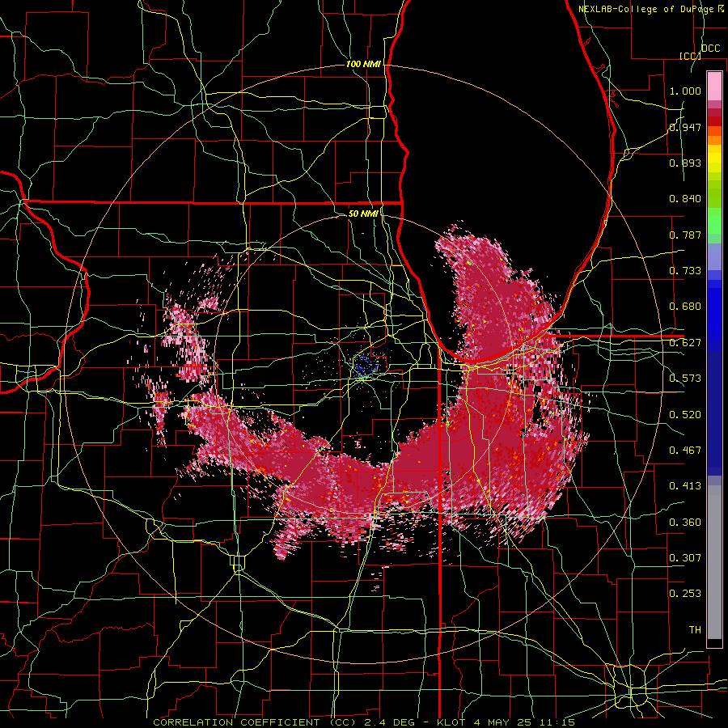The width and height of the screenshot is (728, 728).
Task: Click the blue clutter cluster at the radar center
Action: coord(365,365)
